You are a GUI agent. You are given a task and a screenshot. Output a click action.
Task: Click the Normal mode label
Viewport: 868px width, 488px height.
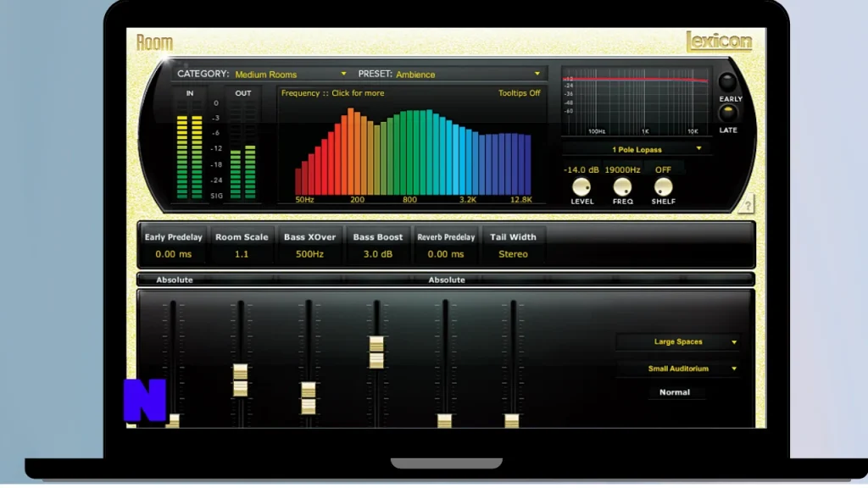[675, 392]
